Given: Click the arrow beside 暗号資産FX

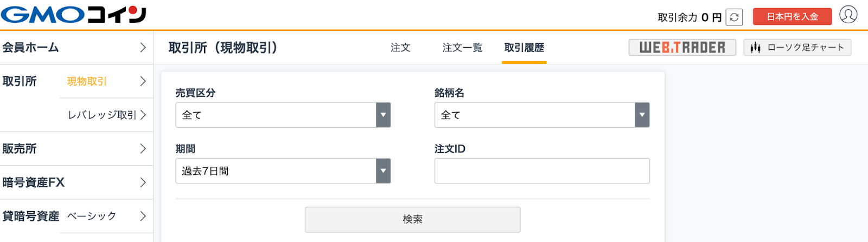Looking at the screenshot, I should click(x=143, y=182).
